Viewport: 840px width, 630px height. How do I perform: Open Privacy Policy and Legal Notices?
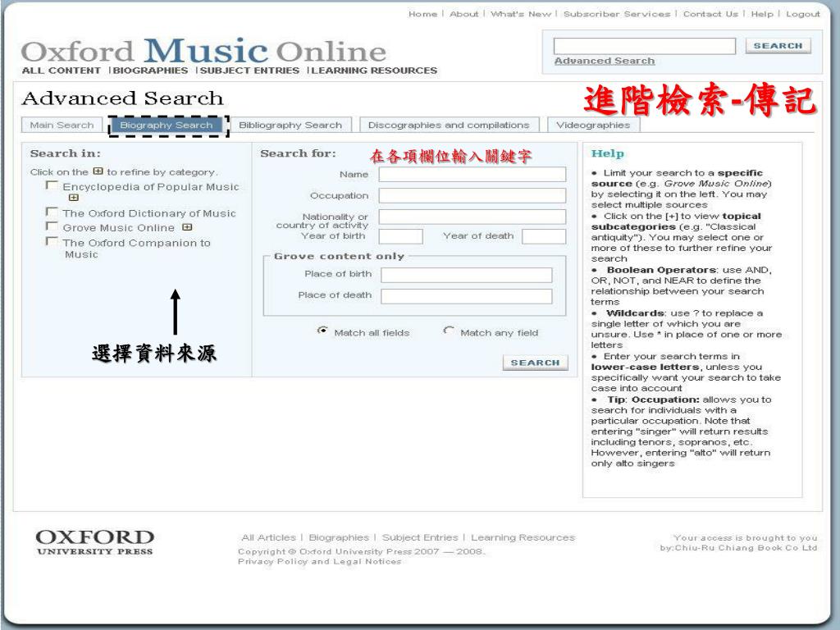coord(319,561)
